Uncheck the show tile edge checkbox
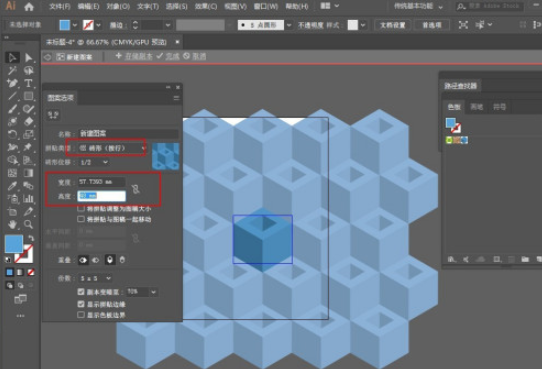542x369 pixels. tap(81, 304)
